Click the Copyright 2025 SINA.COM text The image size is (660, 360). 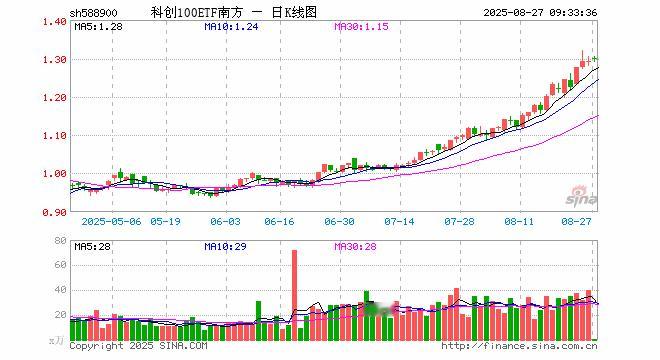pos(138,346)
